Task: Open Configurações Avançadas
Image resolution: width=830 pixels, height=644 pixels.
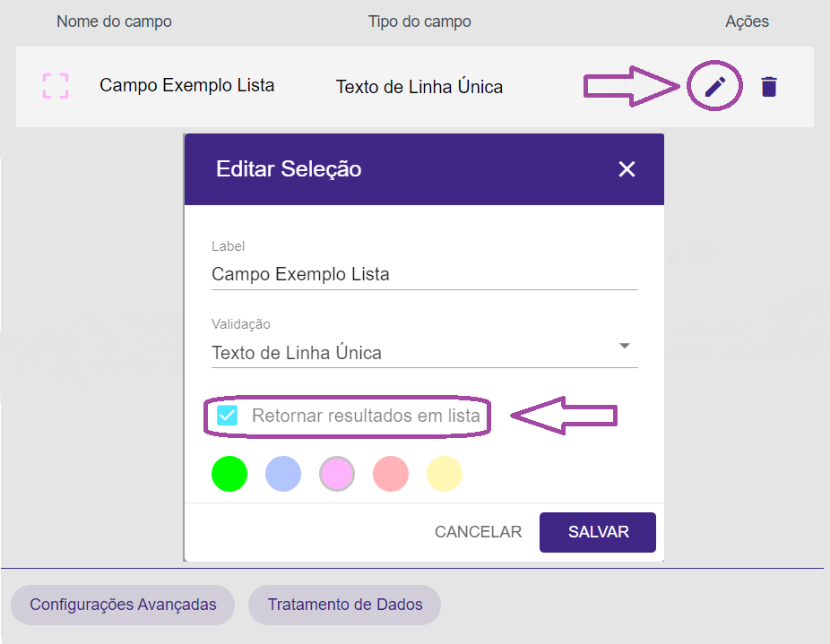Action: (x=122, y=605)
